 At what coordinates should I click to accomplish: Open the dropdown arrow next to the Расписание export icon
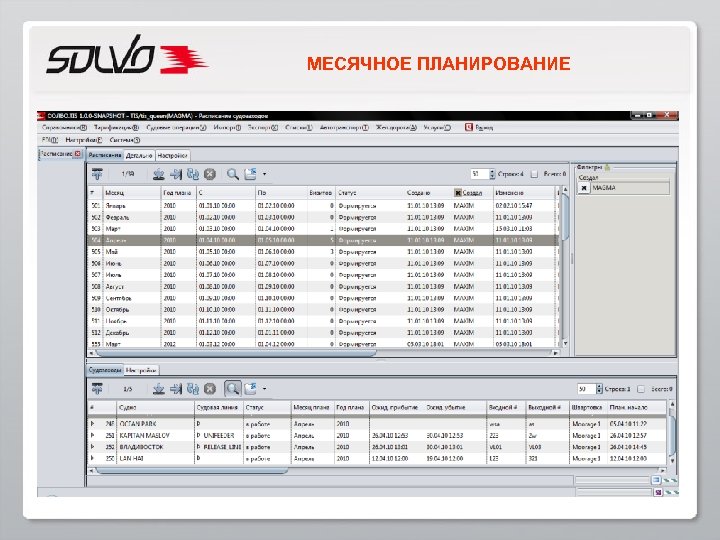pos(264,174)
